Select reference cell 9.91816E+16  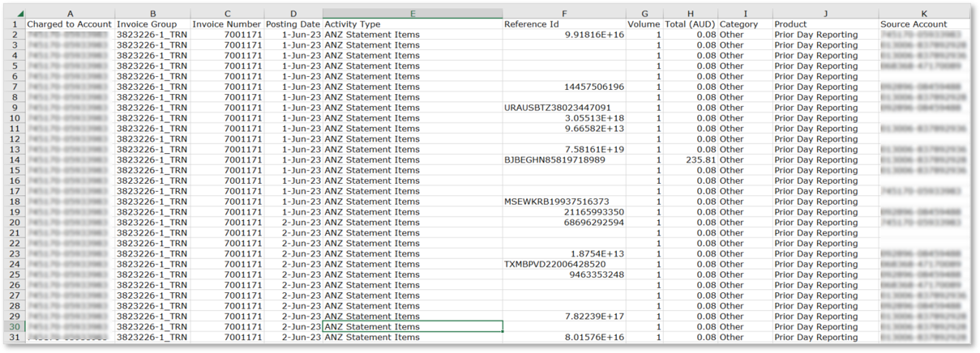click(564, 35)
